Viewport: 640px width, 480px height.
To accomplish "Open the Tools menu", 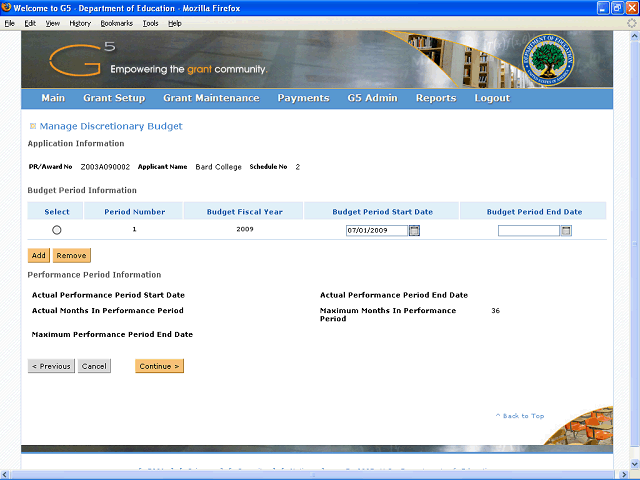I will tap(150, 23).
